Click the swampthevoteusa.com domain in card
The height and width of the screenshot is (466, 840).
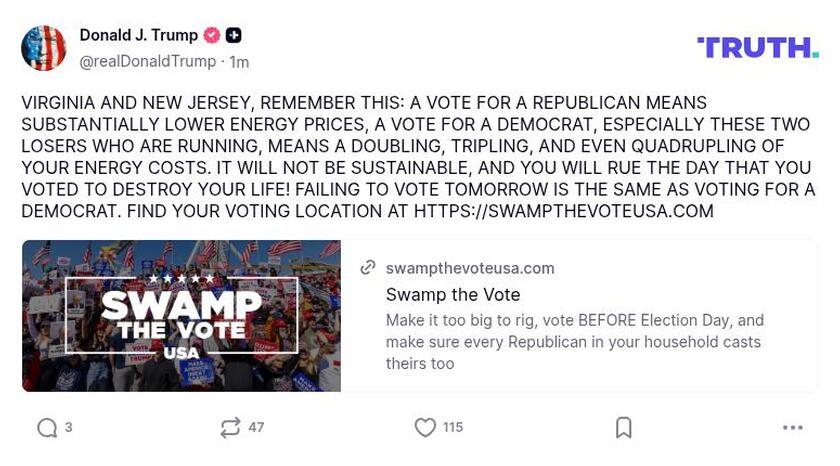[469, 268]
